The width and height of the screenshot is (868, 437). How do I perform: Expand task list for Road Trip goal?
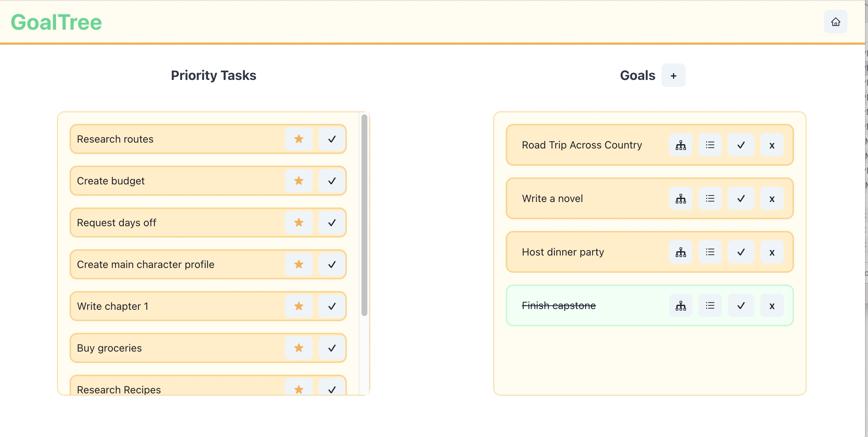pos(710,145)
